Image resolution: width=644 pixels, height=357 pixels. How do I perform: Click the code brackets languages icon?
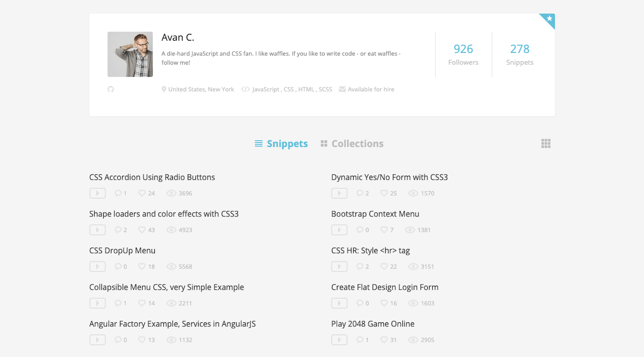246,89
